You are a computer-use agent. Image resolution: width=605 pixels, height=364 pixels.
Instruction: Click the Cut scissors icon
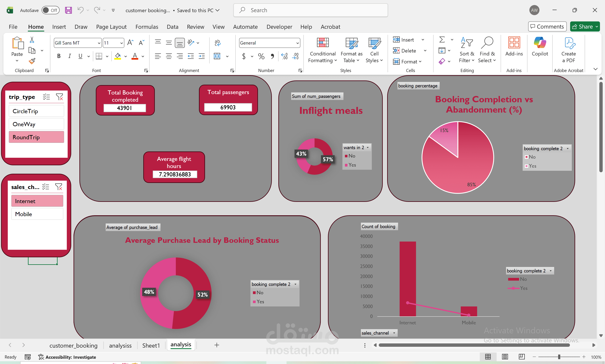coord(32,40)
